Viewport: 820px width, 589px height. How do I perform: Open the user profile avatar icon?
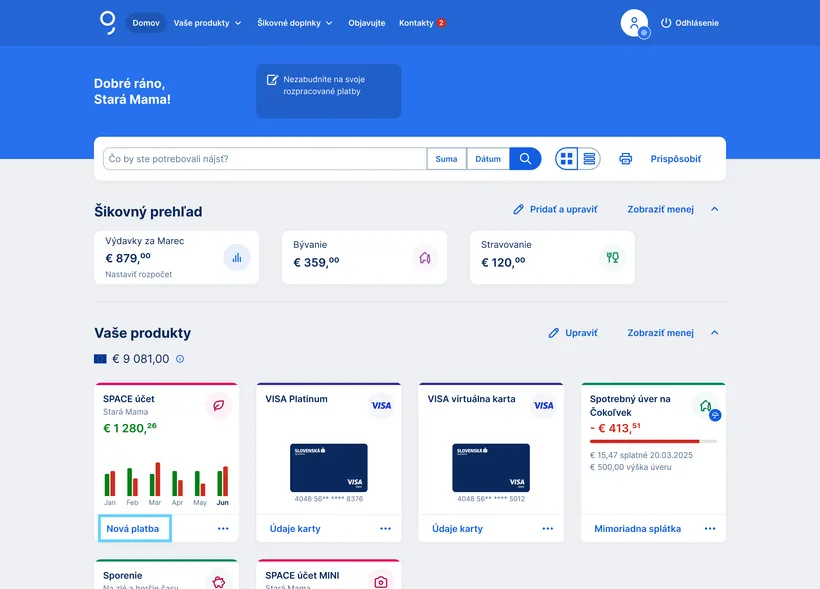point(634,23)
